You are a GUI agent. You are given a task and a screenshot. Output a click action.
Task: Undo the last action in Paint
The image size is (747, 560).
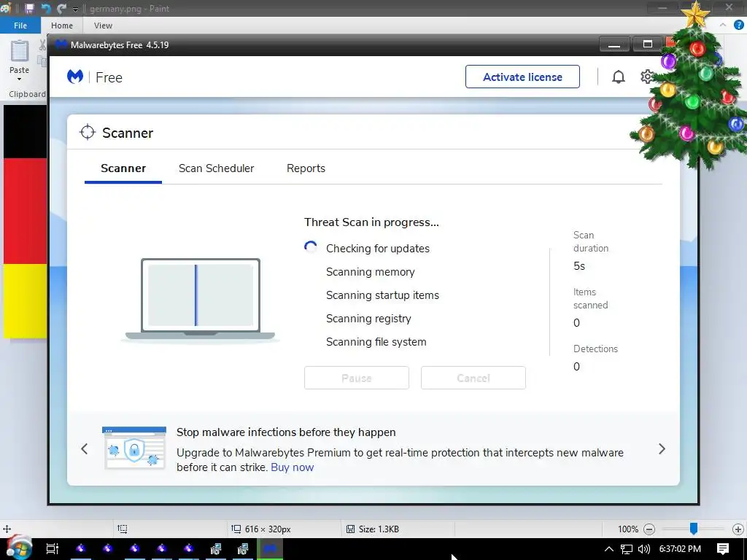[x=46, y=8]
